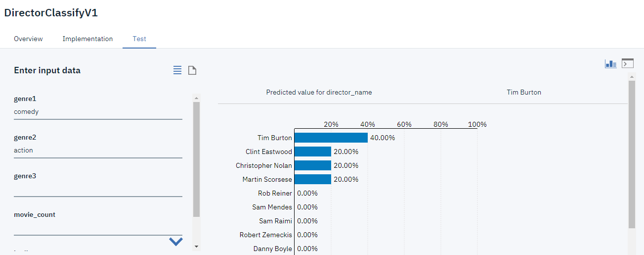Select the movie_count input field
The image size is (644, 255).
click(98, 228)
